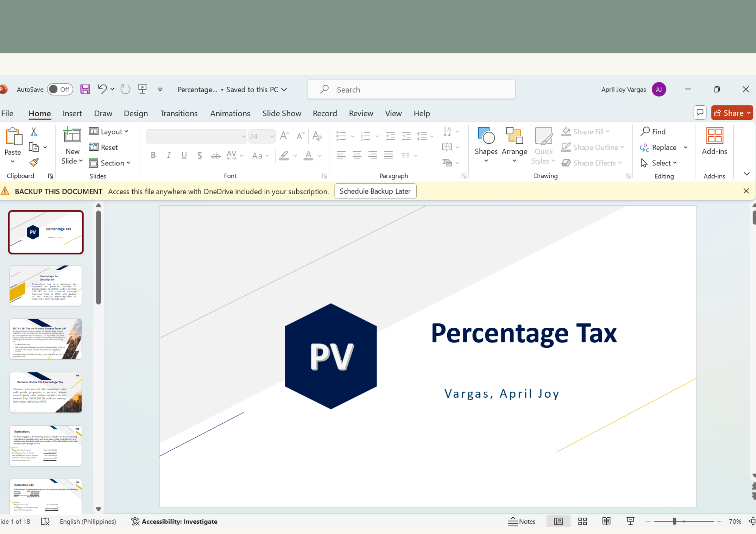Screen dimensions: 756x534
Task: Click the Save icon in title bar
Action: coord(85,90)
